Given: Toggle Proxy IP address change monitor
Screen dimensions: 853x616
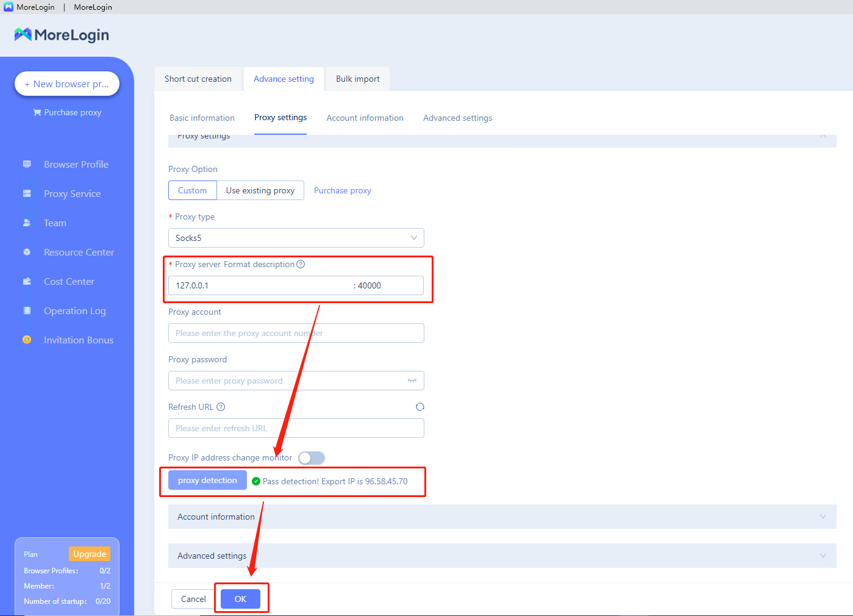Looking at the screenshot, I should 312,458.
